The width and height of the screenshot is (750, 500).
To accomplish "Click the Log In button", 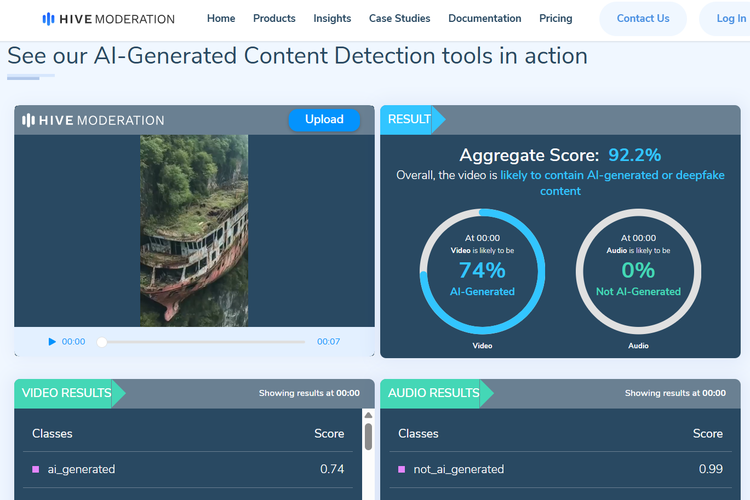I will (x=730, y=19).
